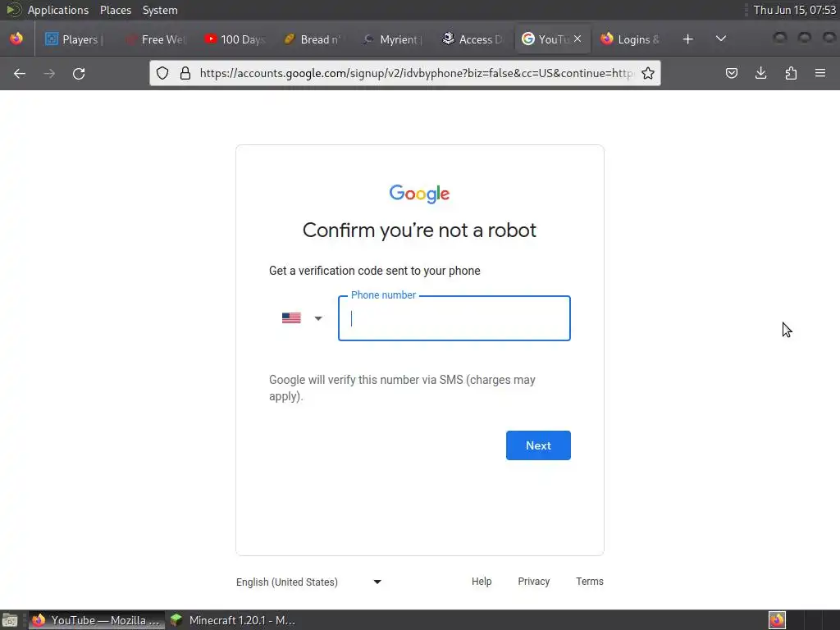
Task: Click the disabled forward navigation arrow
Action: click(x=49, y=73)
